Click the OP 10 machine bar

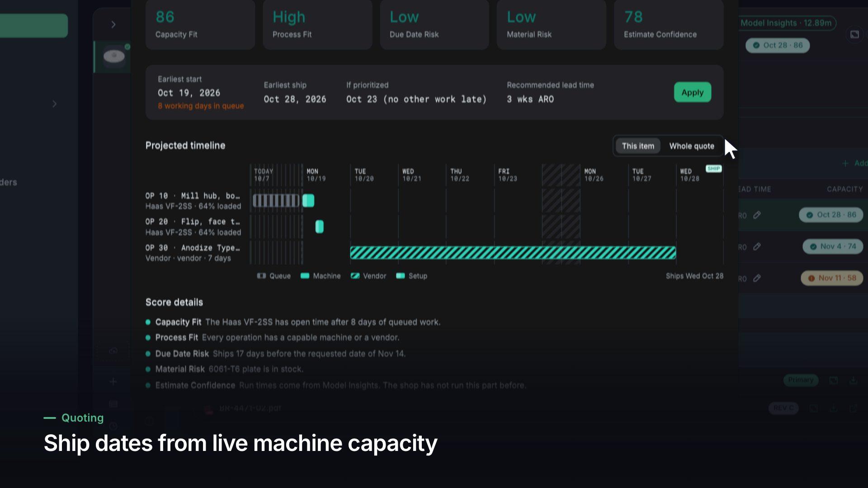[x=308, y=201]
